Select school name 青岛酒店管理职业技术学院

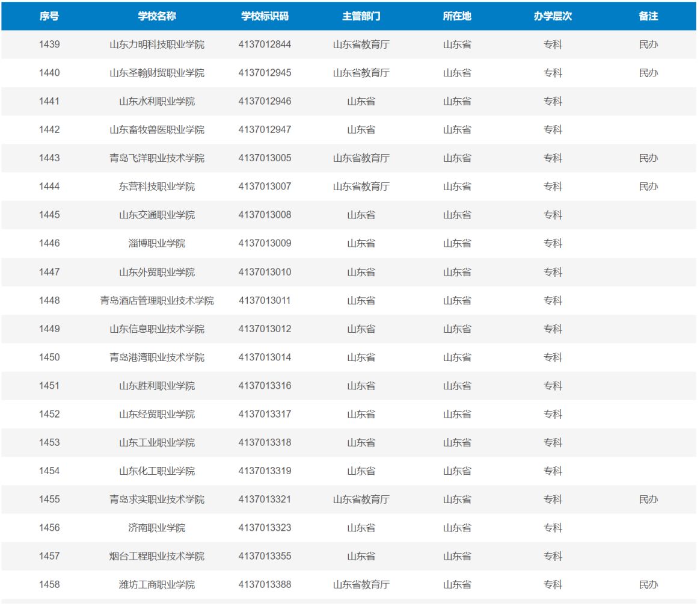(157, 300)
